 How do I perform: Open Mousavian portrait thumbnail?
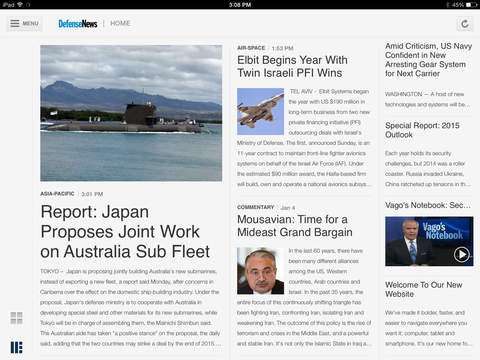point(260,271)
